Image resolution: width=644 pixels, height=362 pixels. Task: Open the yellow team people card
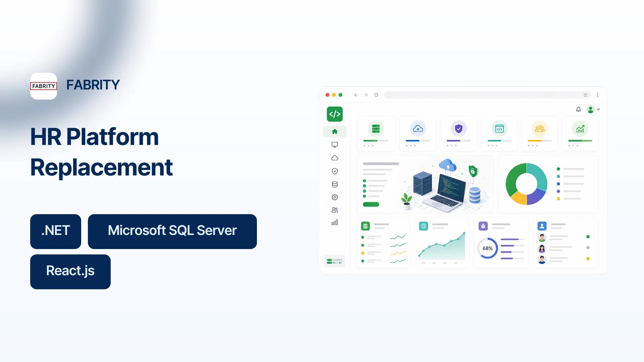(x=540, y=133)
